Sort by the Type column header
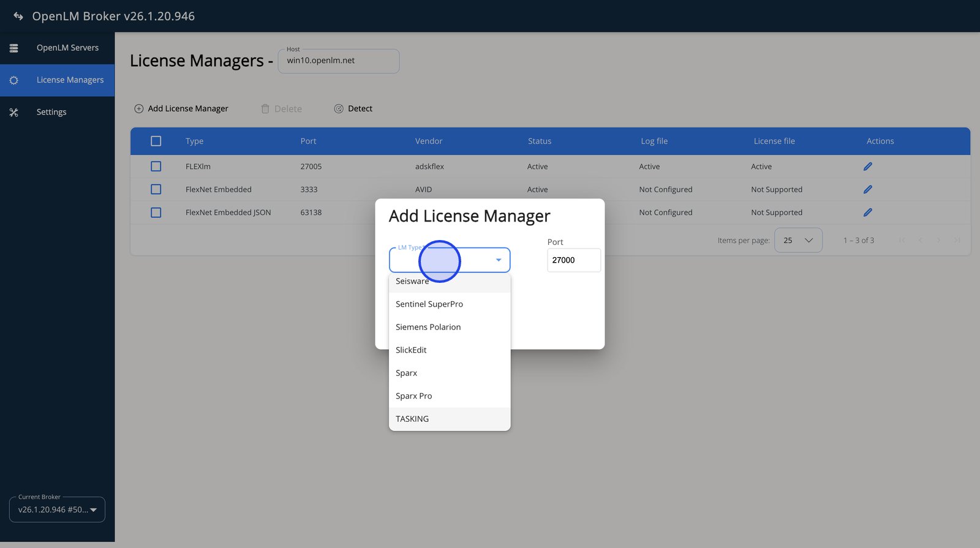 [195, 141]
